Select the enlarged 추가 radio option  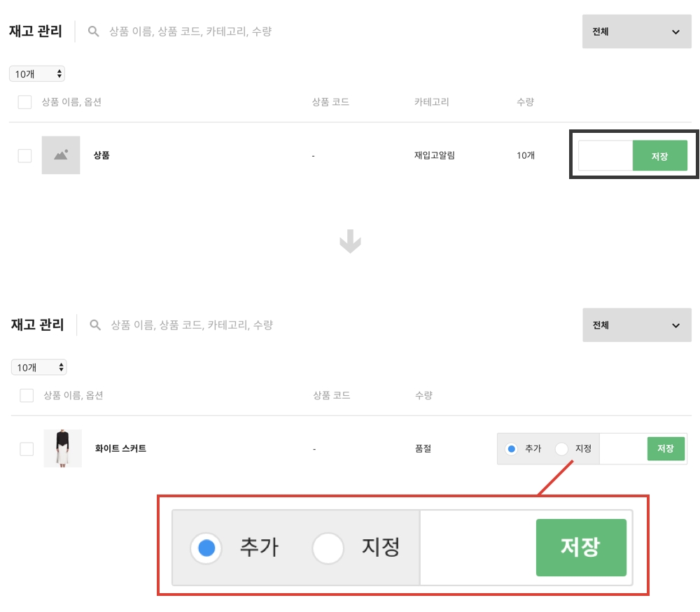206,548
